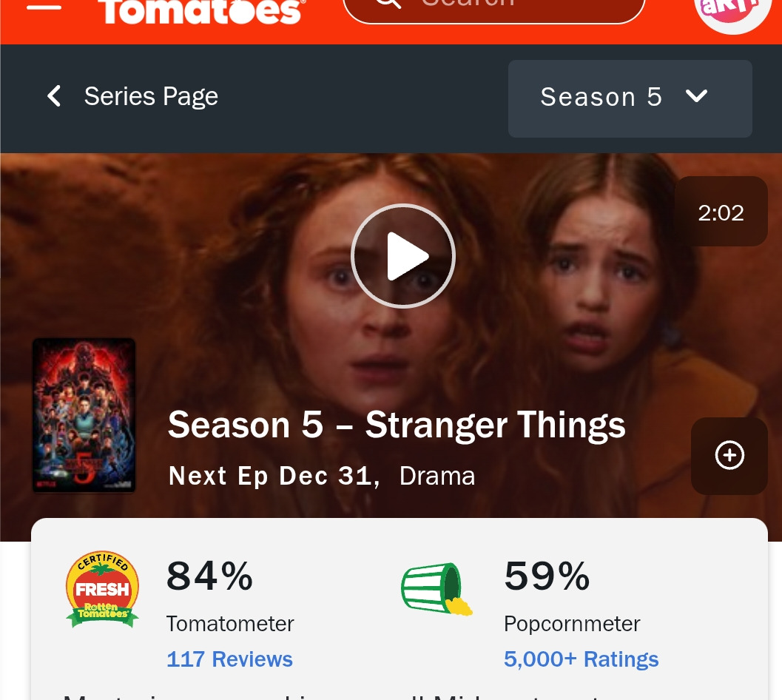Click the 2:02 trailer duration badge
Screen dimensions: 782x700
pos(721,212)
